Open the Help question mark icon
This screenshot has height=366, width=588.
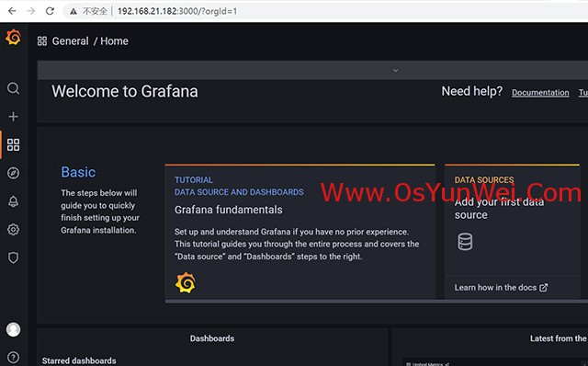[13, 358]
